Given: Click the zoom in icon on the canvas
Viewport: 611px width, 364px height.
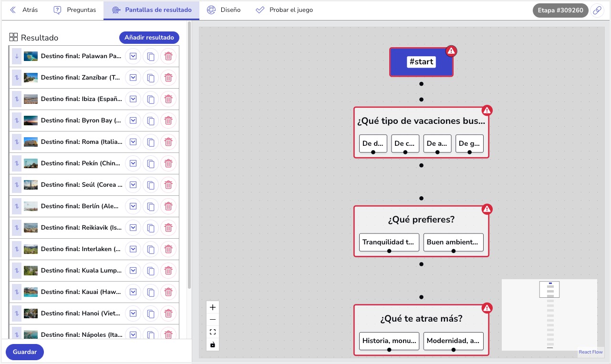Looking at the screenshot, I should tap(212, 307).
